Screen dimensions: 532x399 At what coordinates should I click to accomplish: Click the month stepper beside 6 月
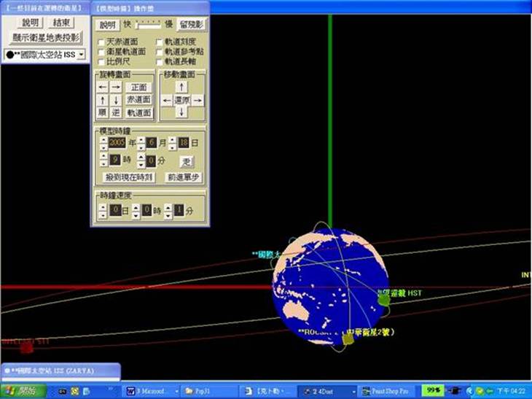tap(141, 143)
